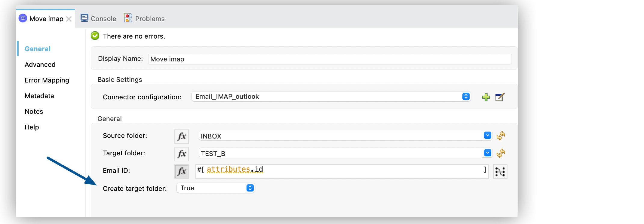This screenshot has height=224, width=644.
Task: Select the Metadata section in sidebar
Action: point(39,96)
